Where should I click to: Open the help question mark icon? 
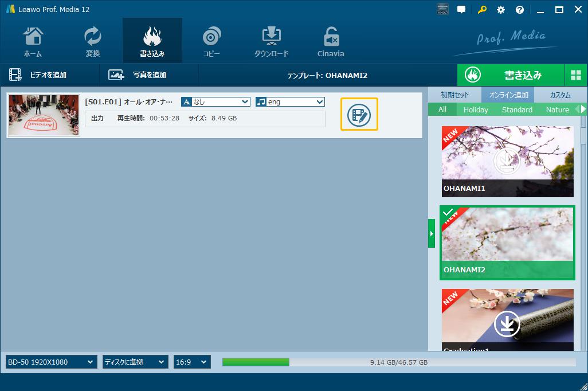pos(520,10)
